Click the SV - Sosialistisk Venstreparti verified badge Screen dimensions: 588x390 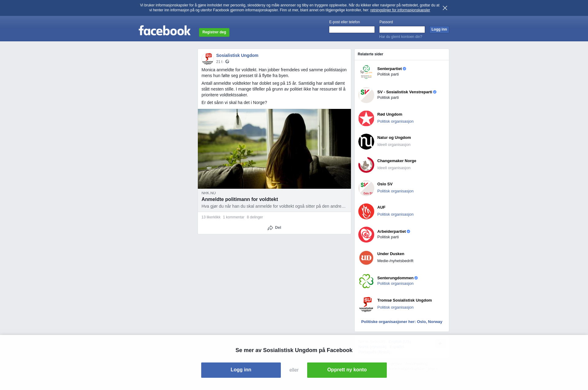click(435, 92)
